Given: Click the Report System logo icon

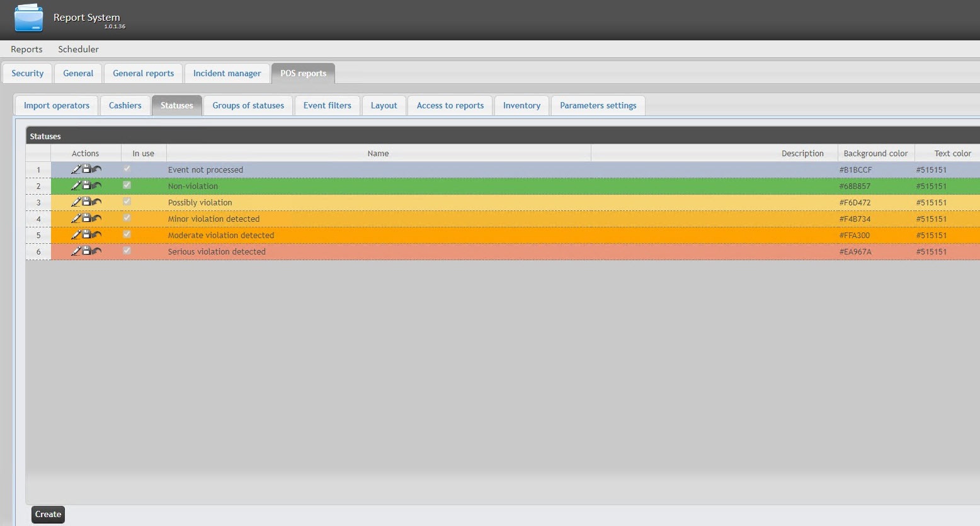Looking at the screenshot, I should pos(29,18).
